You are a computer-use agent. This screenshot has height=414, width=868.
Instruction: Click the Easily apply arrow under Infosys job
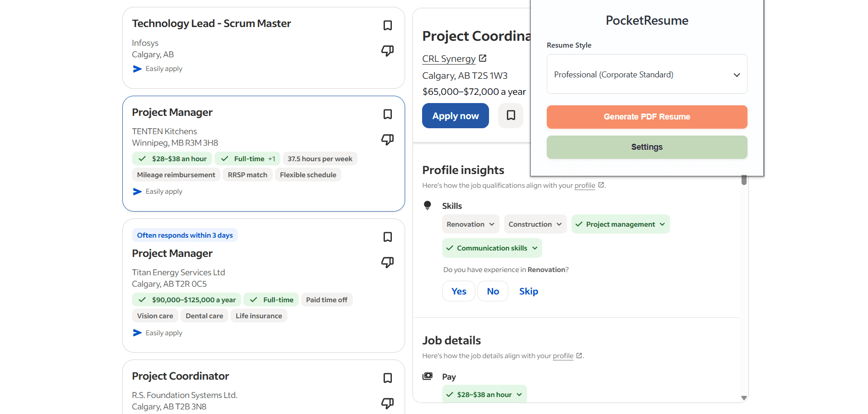(137, 69)
